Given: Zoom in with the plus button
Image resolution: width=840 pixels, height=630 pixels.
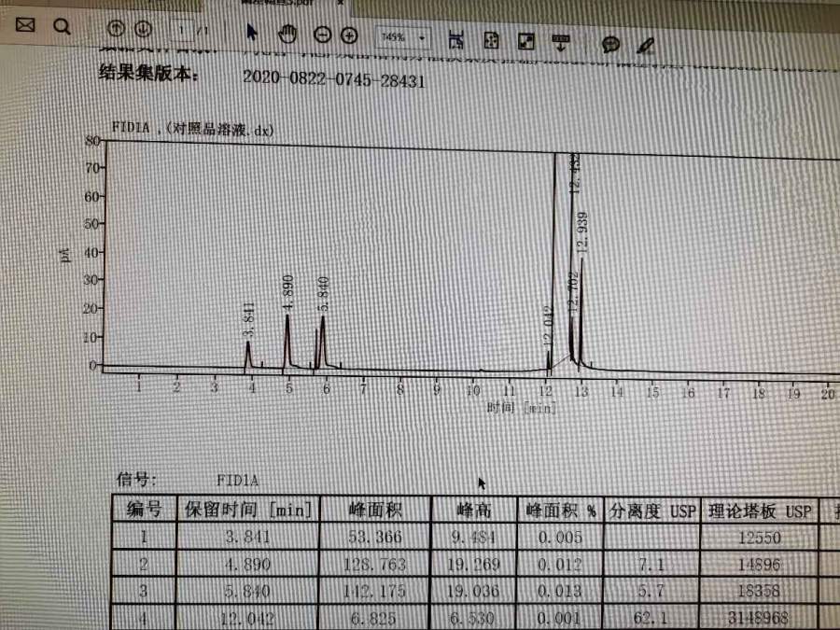Looking at the screenshot, I should tap(349, 35).
